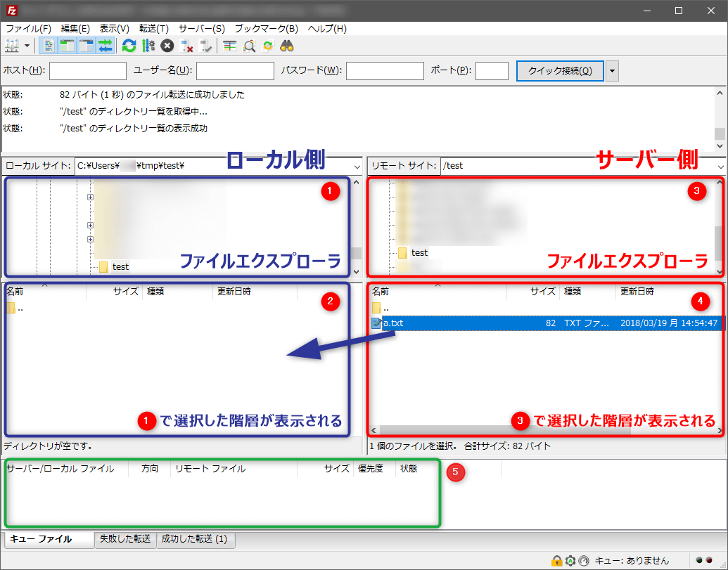728x570 pixels.
Task: Toggle local directory tree display
Action: (x=67, y=46)
